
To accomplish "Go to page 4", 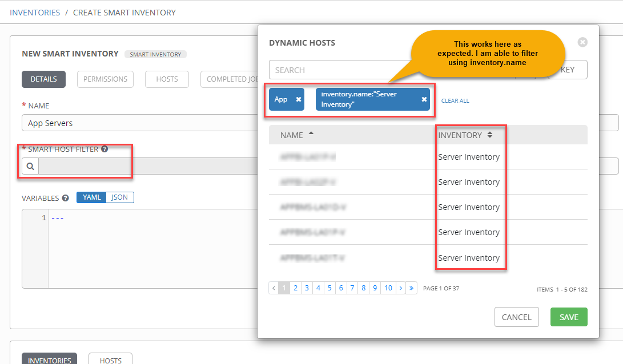I will pos(318,288).
